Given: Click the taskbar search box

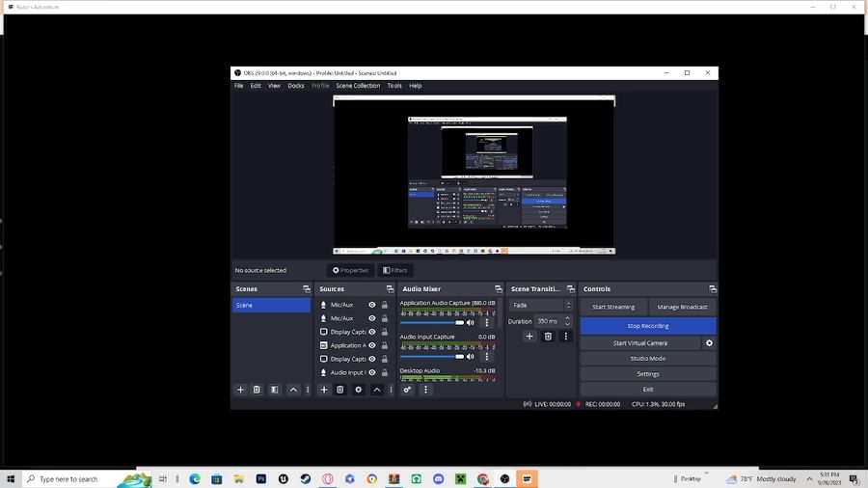Looking at the screenshot, I should point(88,479).
